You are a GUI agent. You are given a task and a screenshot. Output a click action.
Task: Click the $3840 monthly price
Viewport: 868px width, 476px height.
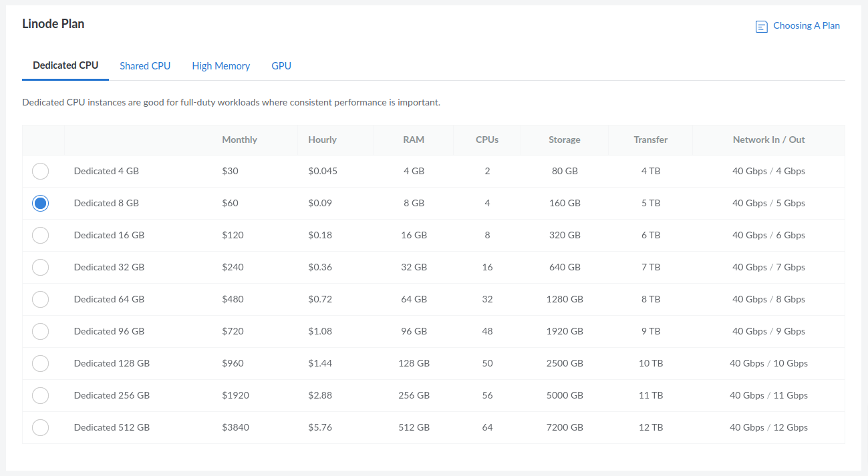pyautogui.click(x=235, y=427)
